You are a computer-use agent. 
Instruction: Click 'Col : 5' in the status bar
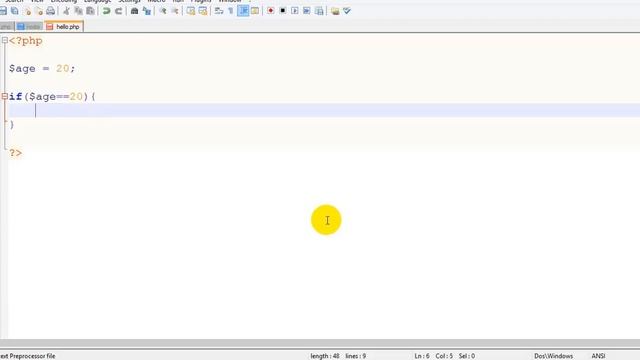[444, 356]
